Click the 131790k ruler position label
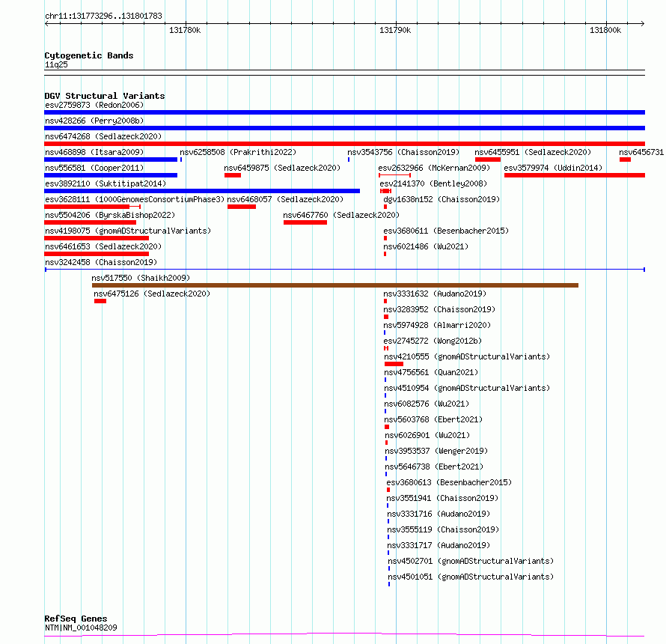The height and width of the screenshot is (644, 666). (x=395, y=30)
